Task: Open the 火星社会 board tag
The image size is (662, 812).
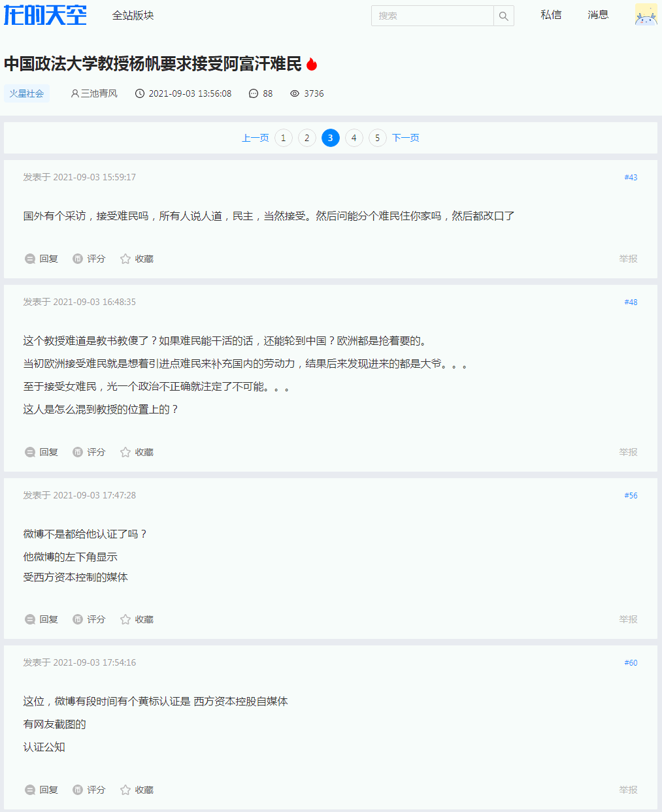Action: click(27, 93)
